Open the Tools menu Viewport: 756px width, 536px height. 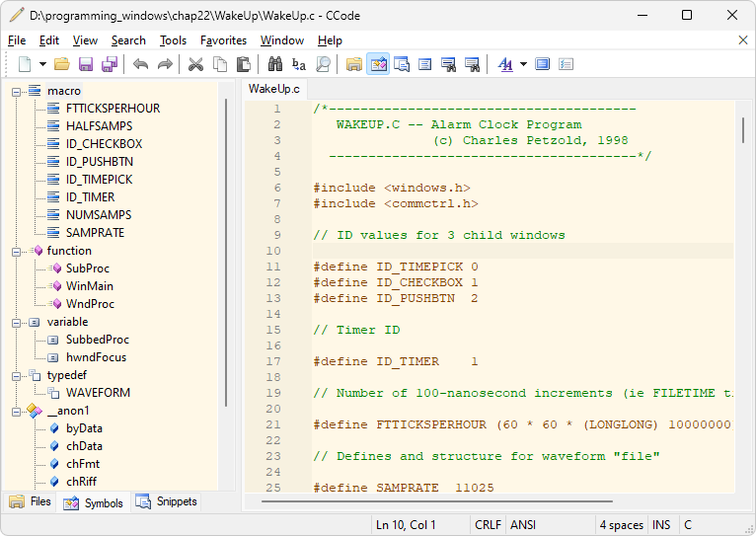click(173, 40)
